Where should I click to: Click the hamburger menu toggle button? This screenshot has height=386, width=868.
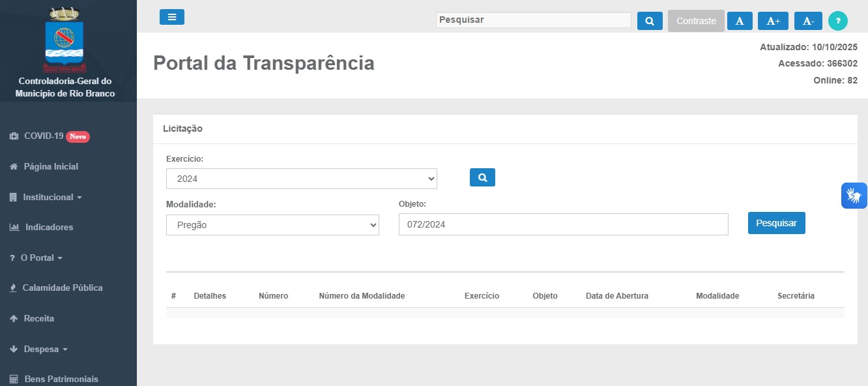click(x=172, y=17)
